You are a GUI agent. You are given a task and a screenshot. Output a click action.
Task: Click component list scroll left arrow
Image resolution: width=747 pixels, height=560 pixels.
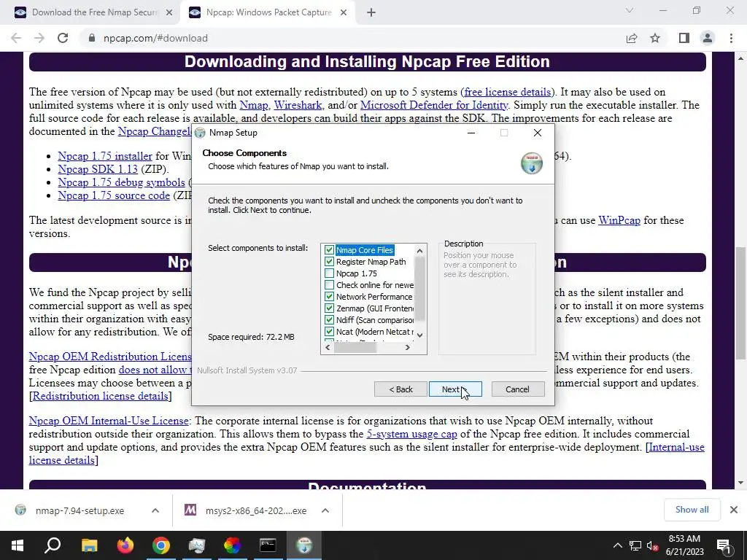coord(328,348)
